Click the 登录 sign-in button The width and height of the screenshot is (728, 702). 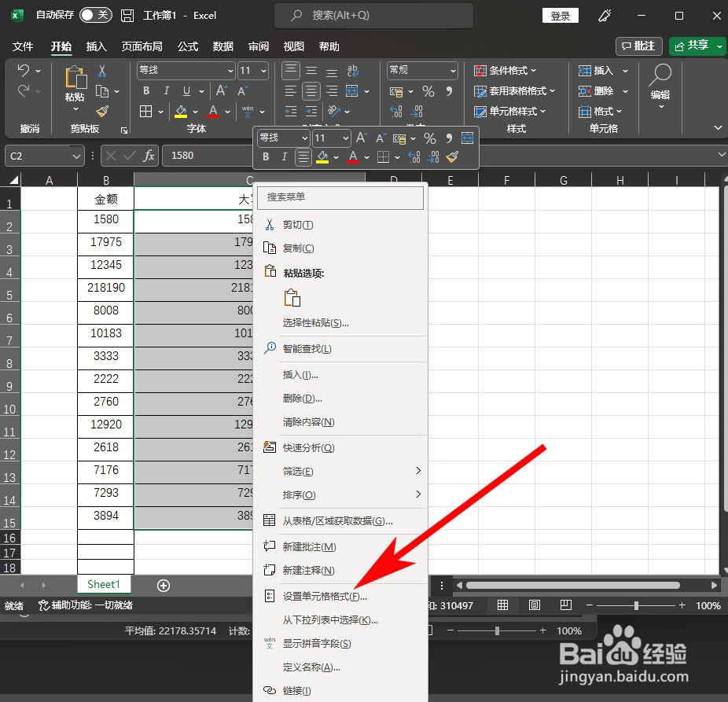point(561,16)
